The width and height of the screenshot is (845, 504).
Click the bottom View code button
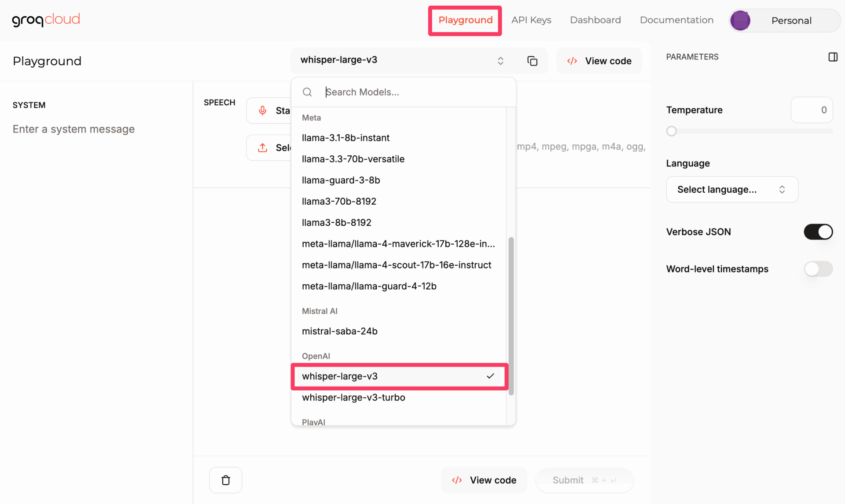coord(484,480)
